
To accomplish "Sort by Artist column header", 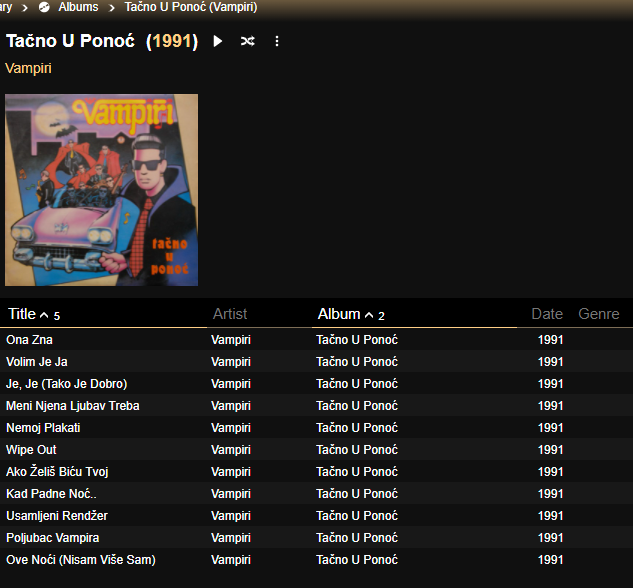I will (x=230, y=314).
